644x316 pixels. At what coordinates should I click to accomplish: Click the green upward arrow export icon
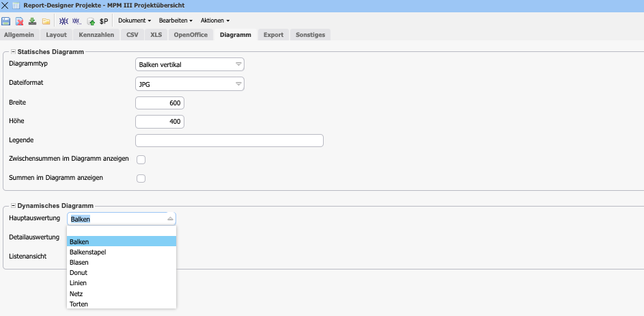coord(91,21)
